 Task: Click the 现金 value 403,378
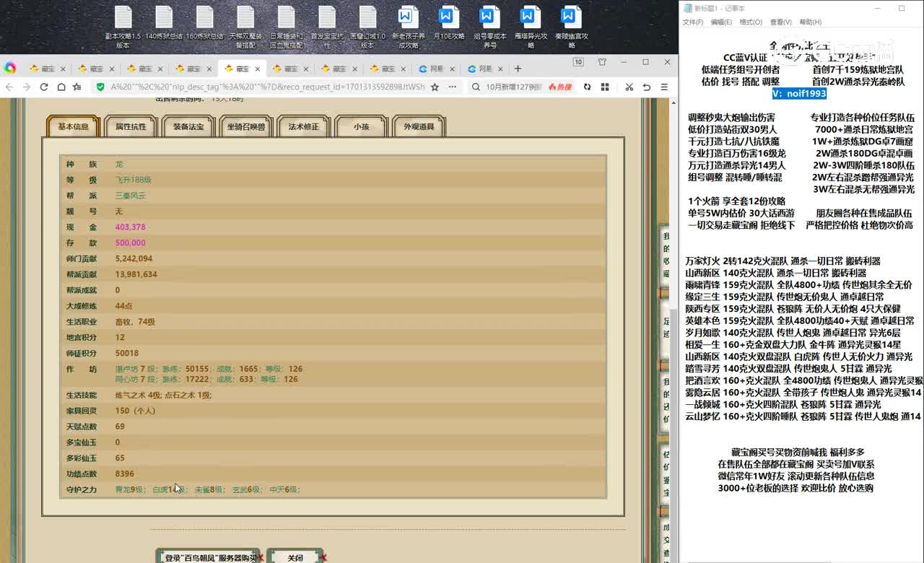(x=131, y=227)
